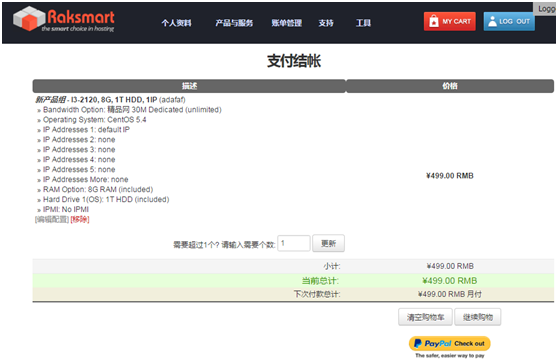Click the LOG OUT button
The width and height of the screenshot is (558, 363).
509,21
